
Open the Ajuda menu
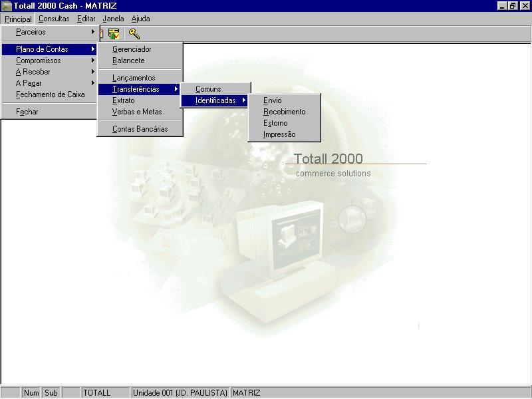141,19
